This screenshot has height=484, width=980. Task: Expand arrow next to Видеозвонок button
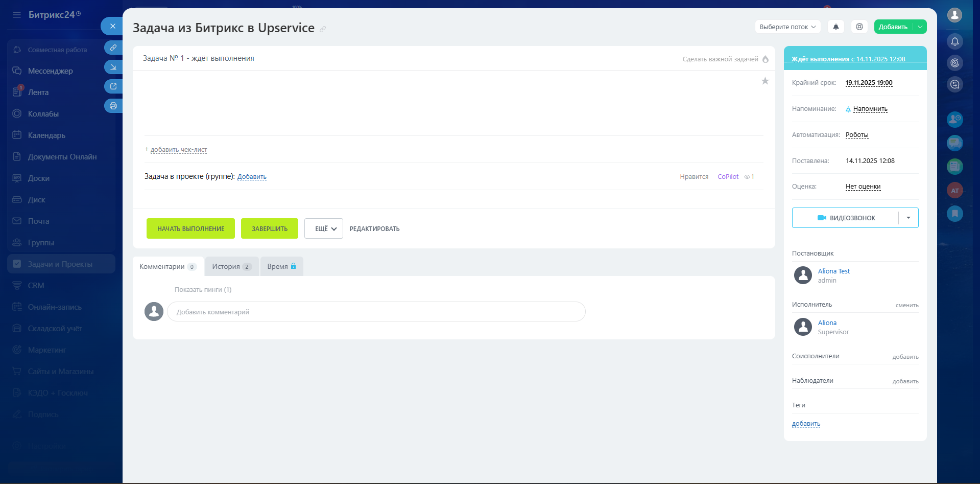pyautogui.click(x=908, y=218)
